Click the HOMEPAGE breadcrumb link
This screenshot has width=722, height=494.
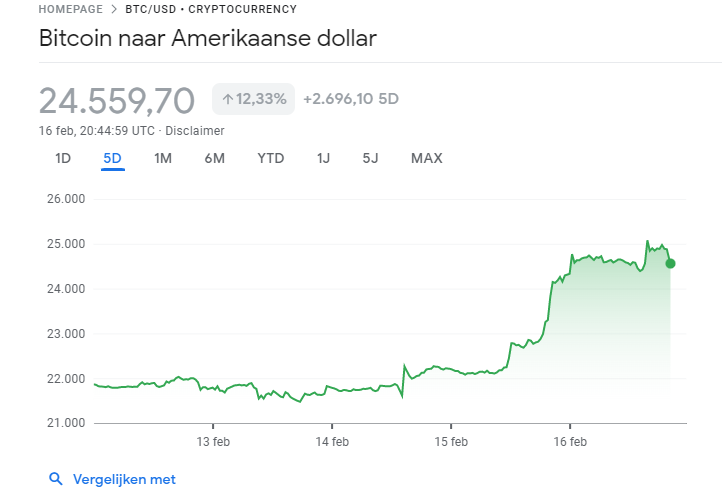pos(71,9)
